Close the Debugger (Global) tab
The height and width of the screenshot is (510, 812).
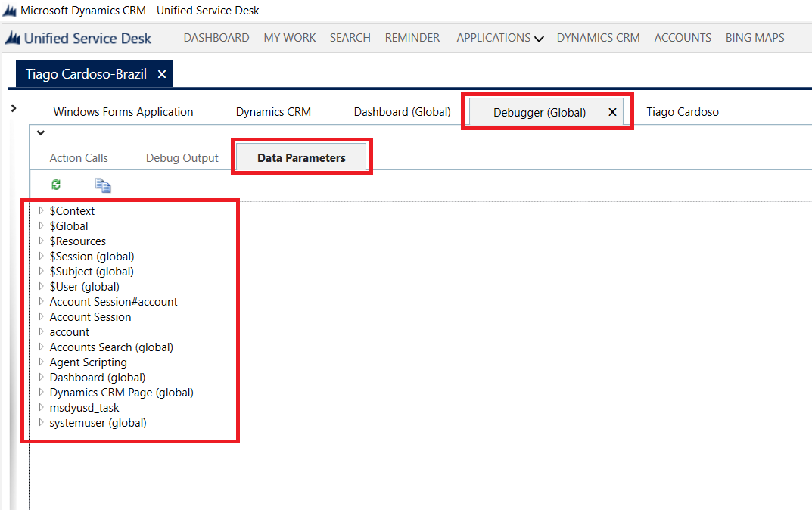(x=613, y=112)
